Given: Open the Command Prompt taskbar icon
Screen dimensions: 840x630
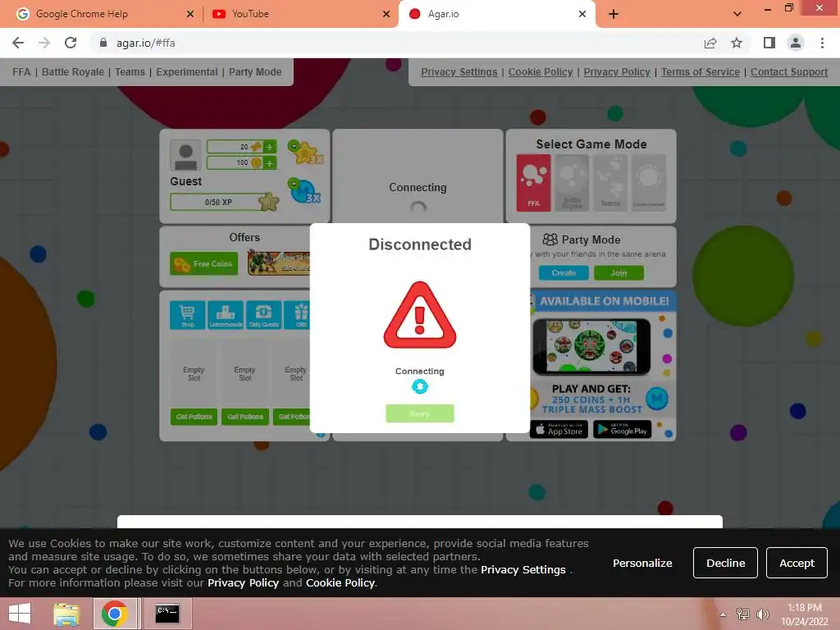Looking at the screenshot, I should (x=167, y=614).
